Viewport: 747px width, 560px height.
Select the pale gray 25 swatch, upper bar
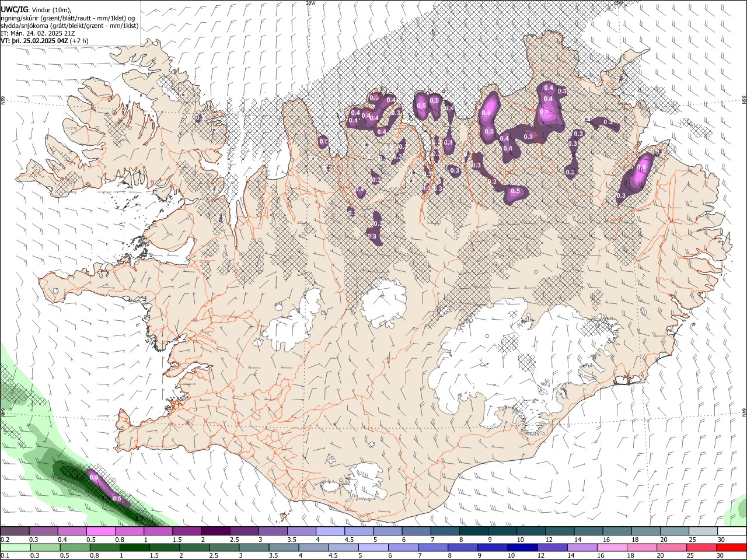coord(703,531)
